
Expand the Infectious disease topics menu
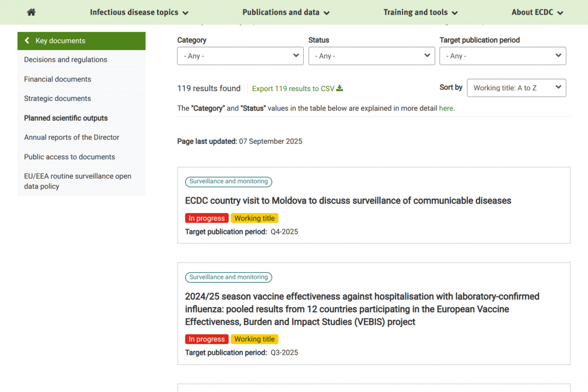point(139,13)
